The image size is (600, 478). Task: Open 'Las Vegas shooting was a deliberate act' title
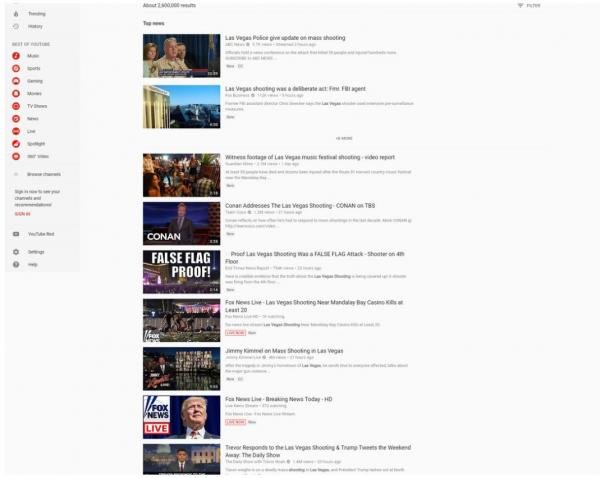coord(295,89)
